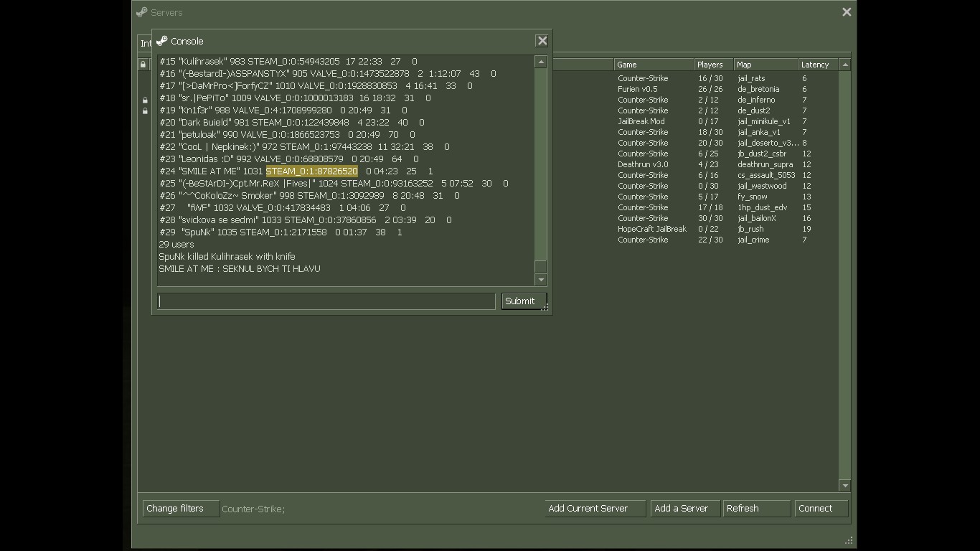Sort server list by Players column
This screenshot has height=551, width=980.
[713, 65]
